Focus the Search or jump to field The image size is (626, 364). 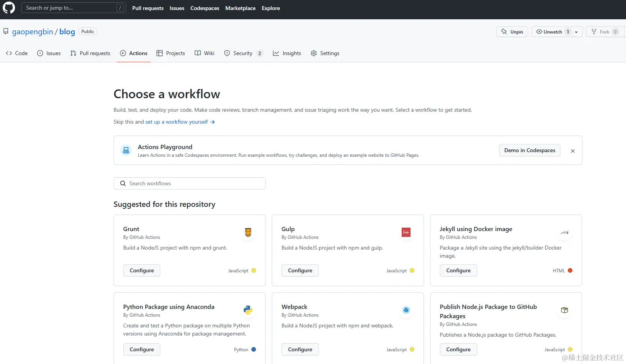coord(73,8)
